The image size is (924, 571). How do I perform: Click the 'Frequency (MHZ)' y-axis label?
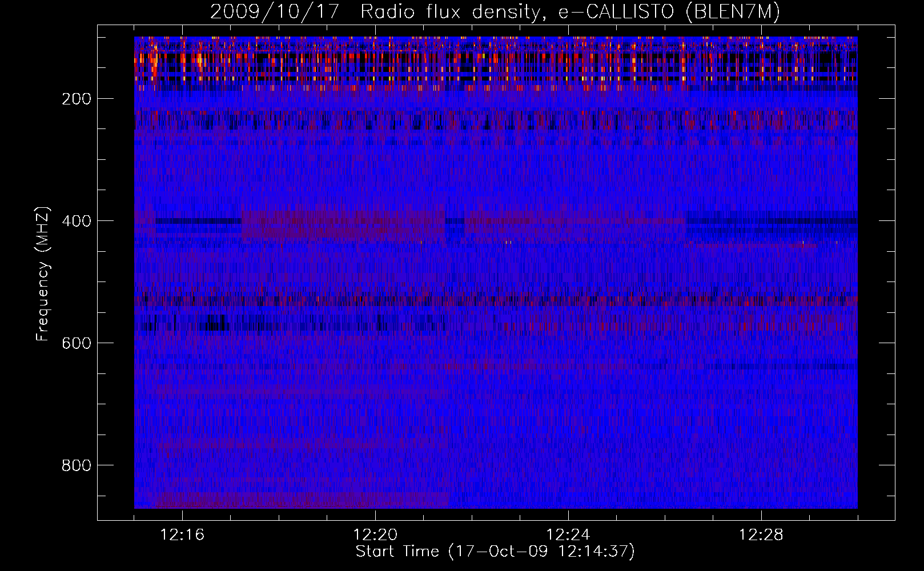pyautogui.click(x=43, y=274)
